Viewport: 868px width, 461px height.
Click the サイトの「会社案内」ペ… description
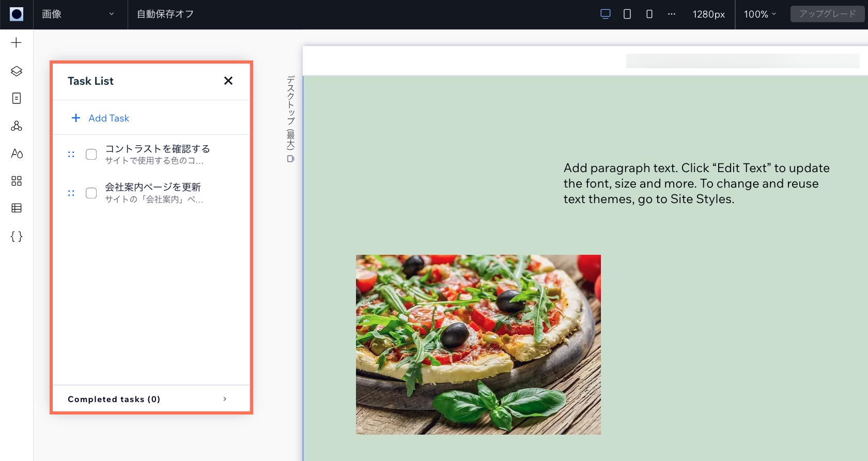click(x=154, y=199)
